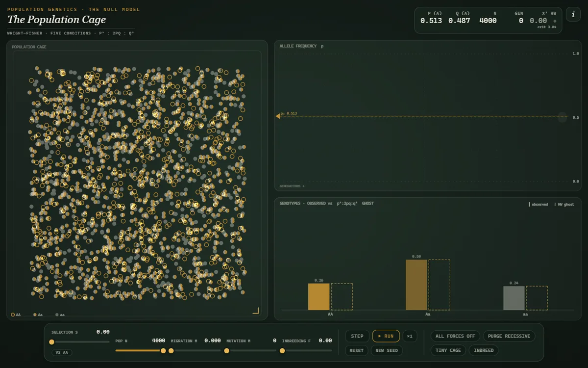The width and height of the screenshot is (588, 368).
Task: Apply the INBREED preset
Action: (484, 350)
